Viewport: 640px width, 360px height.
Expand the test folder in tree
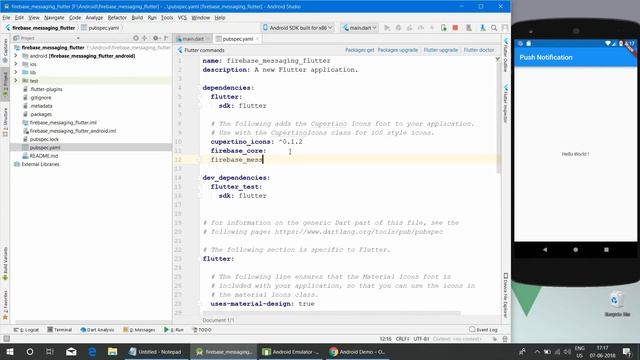[x=16, y=80]
